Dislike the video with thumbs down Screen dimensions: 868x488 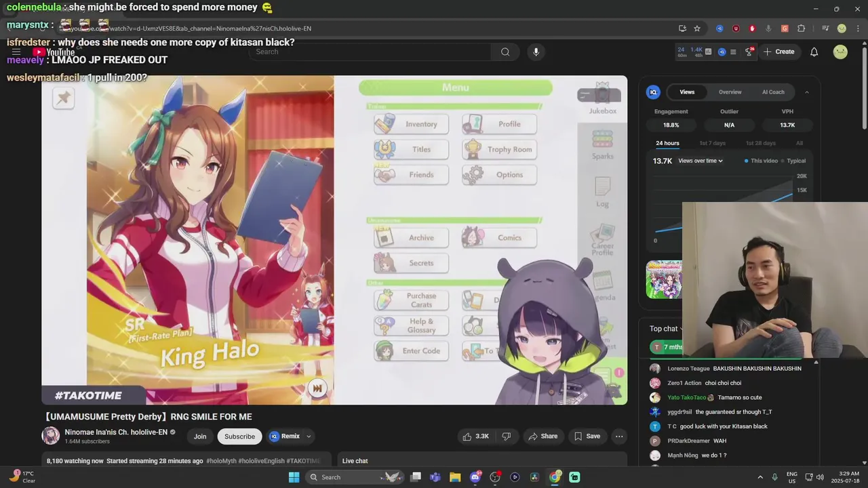(507, 436)
